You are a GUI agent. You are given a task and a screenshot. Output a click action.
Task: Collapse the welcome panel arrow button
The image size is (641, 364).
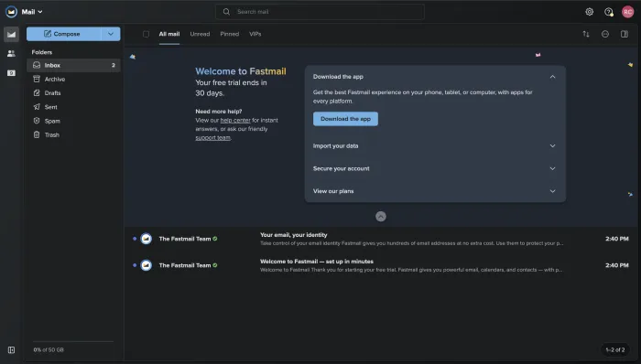[x=381, y=216]
